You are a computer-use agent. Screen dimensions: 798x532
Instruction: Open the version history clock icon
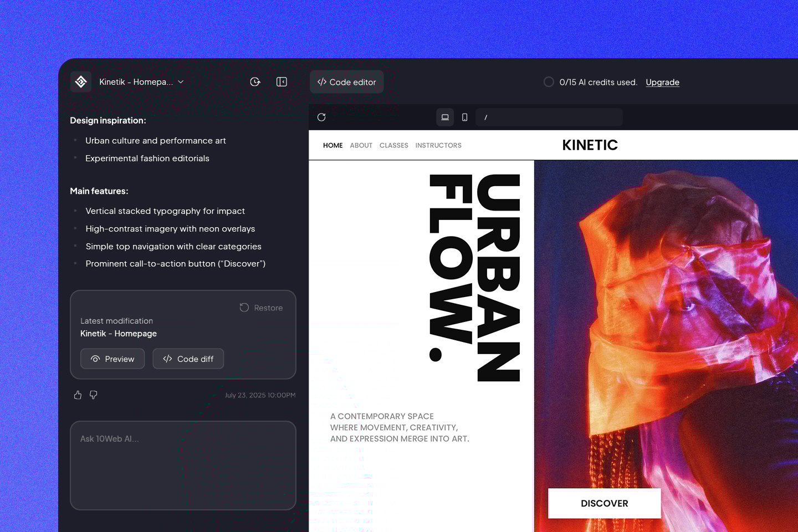[255, 82]
